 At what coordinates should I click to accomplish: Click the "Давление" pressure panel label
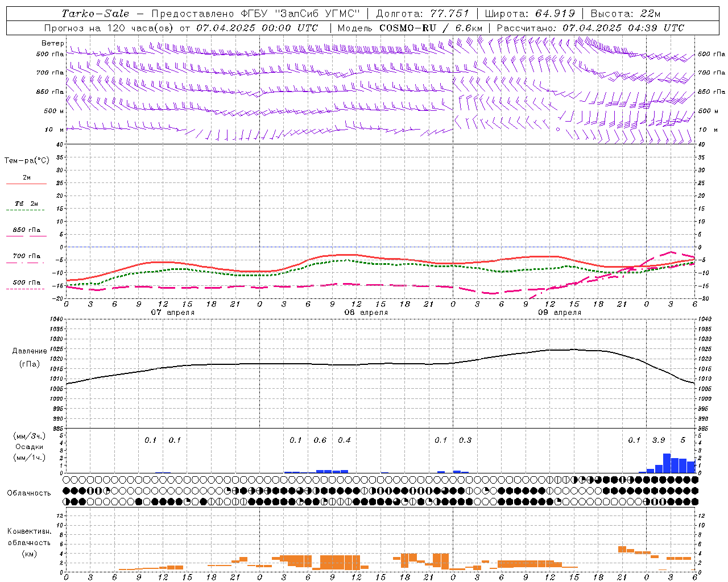(30, 351)
